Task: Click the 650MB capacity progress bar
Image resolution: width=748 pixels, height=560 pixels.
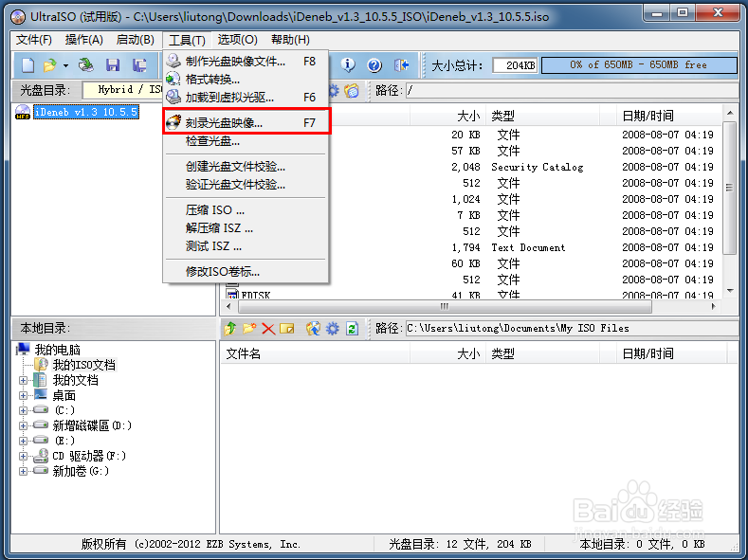Action: point(639,65)
